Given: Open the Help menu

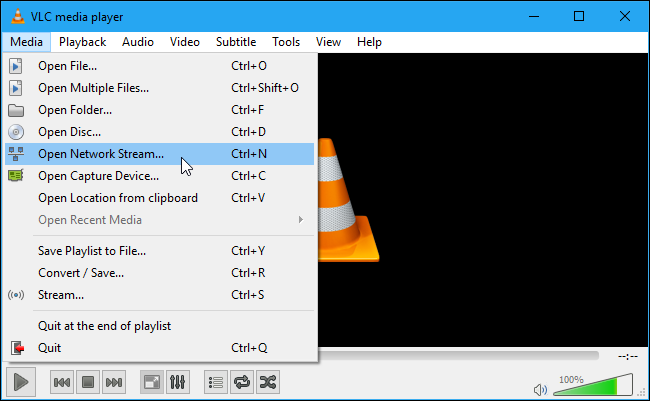Looking at the screenshot, I should click(369, 42).
